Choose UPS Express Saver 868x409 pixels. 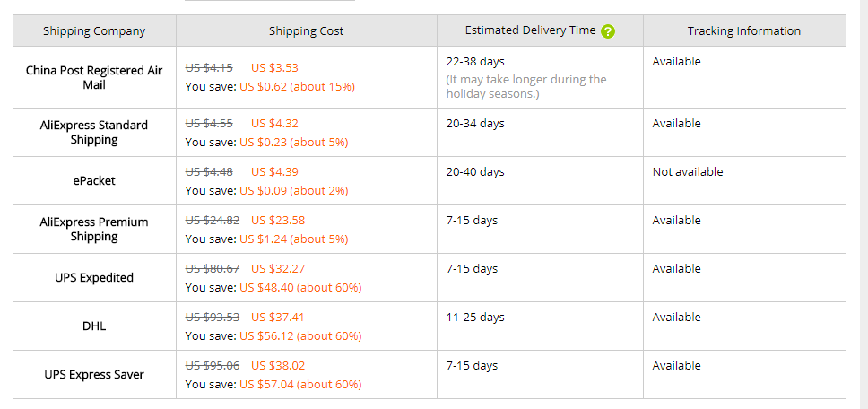pos(94,374)
